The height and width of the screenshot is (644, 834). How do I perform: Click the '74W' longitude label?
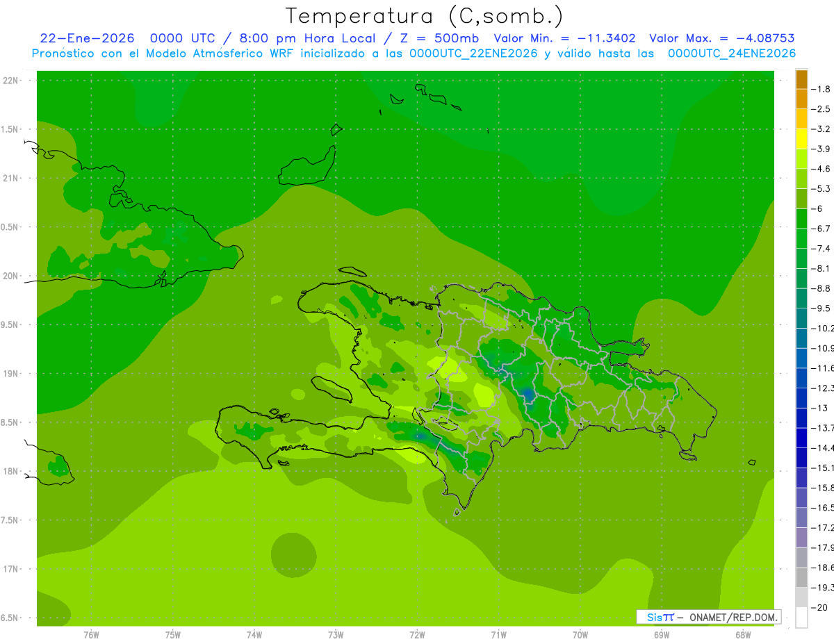(254, 634)
